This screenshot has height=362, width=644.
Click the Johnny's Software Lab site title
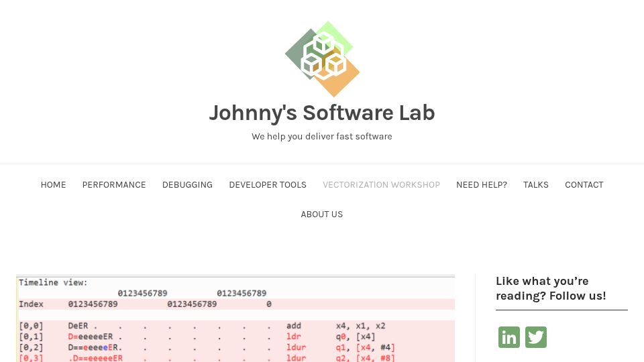pos(322,113)
